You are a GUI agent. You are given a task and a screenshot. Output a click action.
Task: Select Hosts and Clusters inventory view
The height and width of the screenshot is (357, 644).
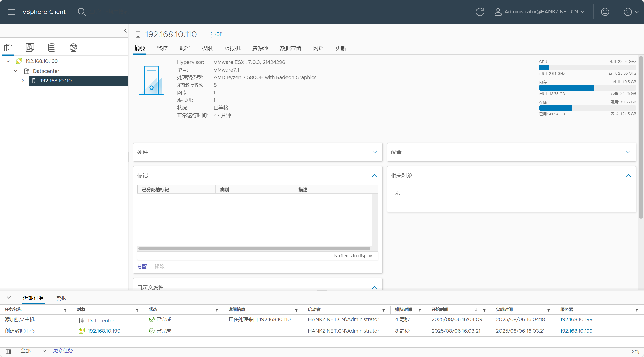tap(8, 48)
